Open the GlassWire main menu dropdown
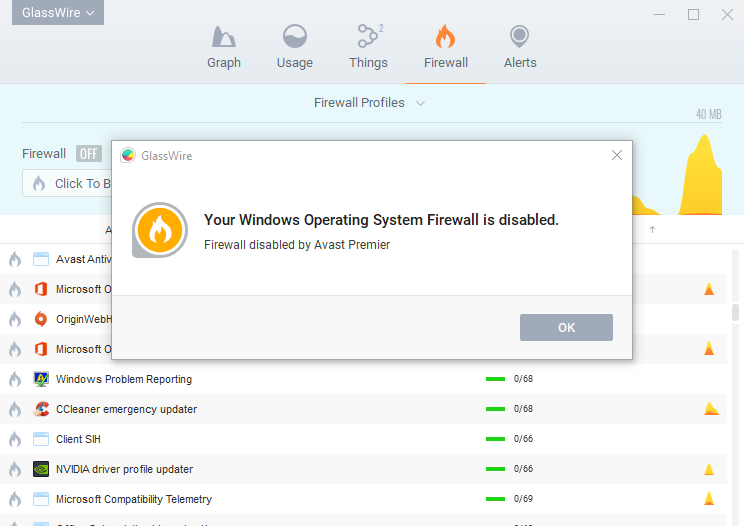The height and width of the screenshot is (526, 744). click(60, 13)
